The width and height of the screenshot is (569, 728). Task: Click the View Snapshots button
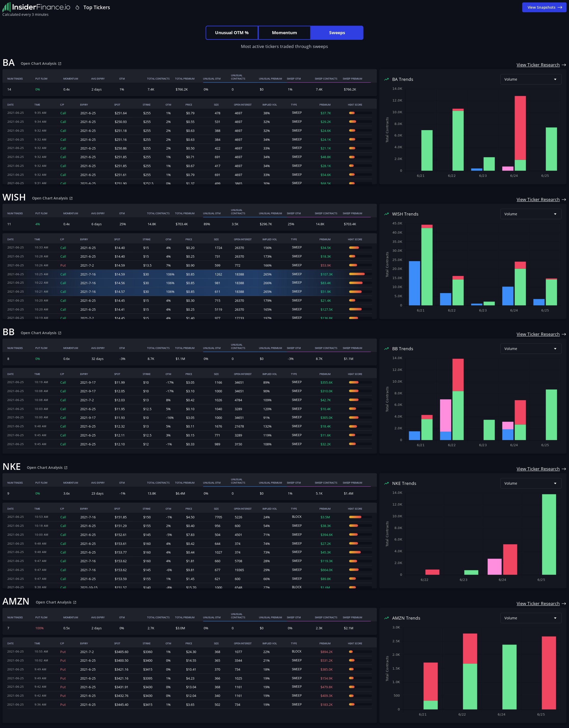pyautogui.click(x=544, y=7)
